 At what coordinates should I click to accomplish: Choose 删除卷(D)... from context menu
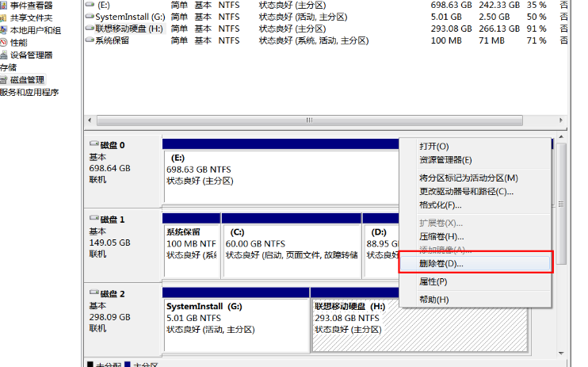475,263
